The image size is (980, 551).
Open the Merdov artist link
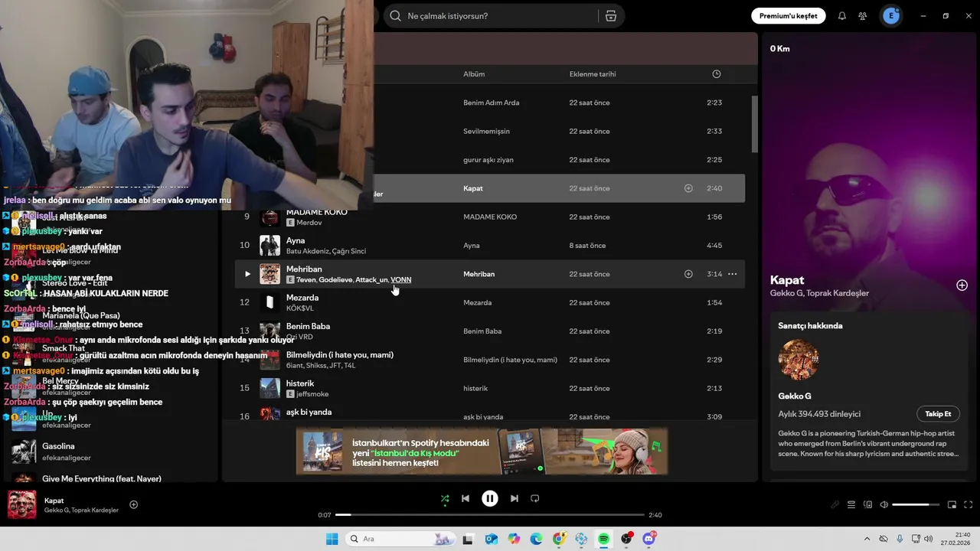[x=309, y=223]
